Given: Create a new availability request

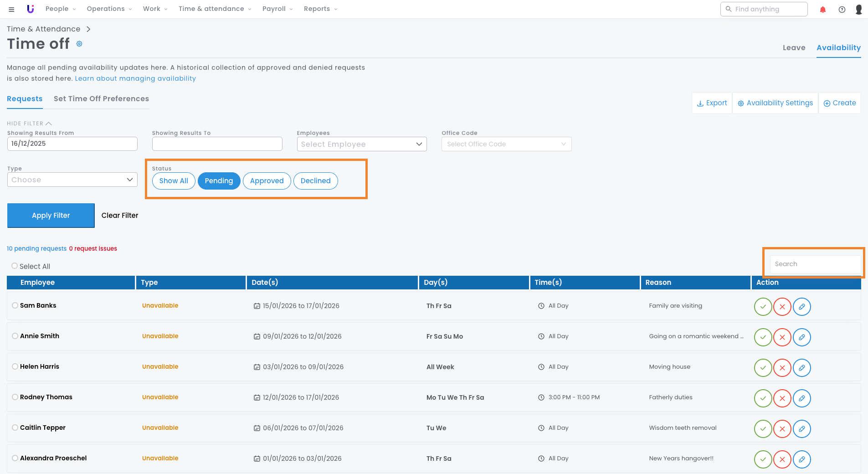Looking at the screenshot, I should (840, 103).
